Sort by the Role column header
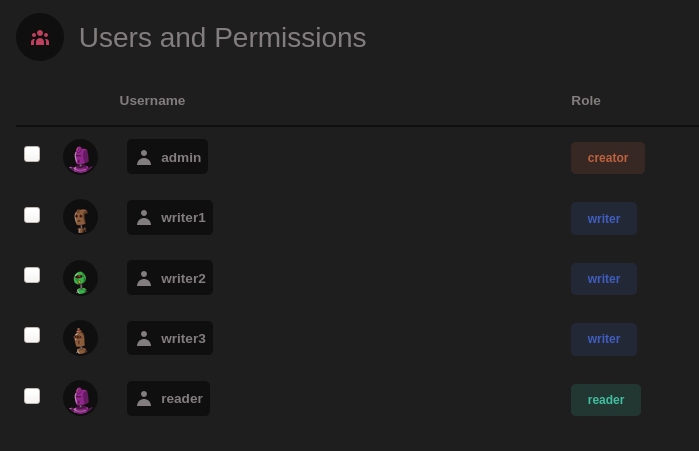The height and width of the screenshot is (451, 699). [x=586, y=101]
